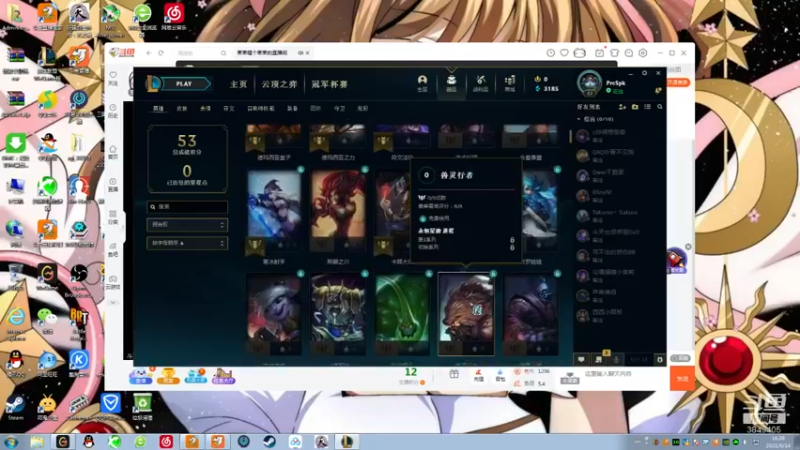Click the champion search input field

pyautogui.click(x=187, y=207)
